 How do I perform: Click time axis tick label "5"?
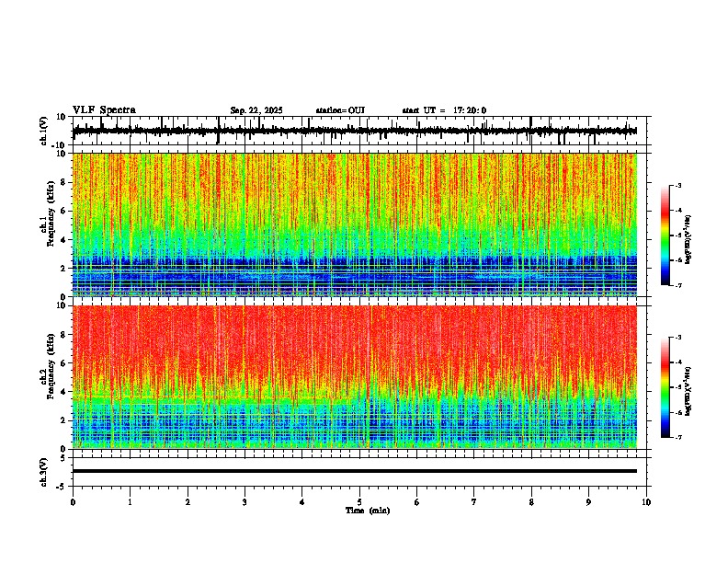pos(359,502)
